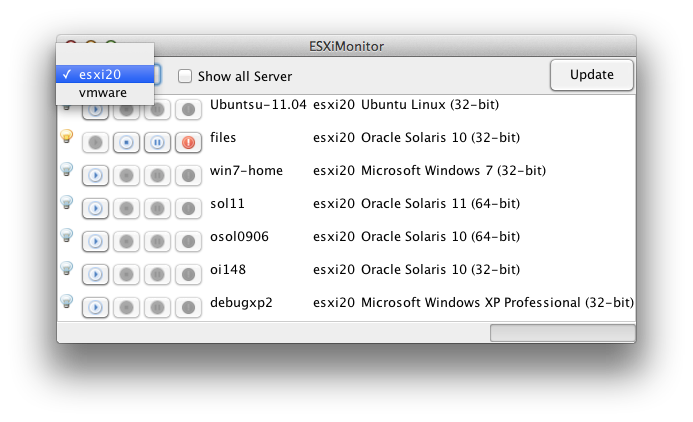693x422 pixels.
Task: Click the reset button for Ubuntsu-11.04
Action: (188, 109)
